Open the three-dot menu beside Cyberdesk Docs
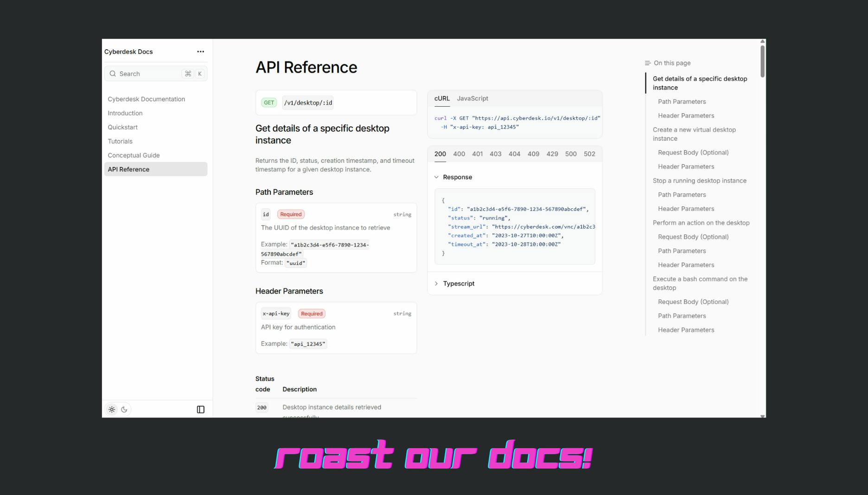 200,51
